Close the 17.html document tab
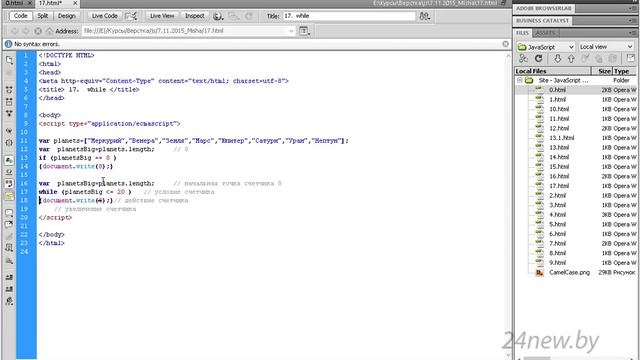The image size is (640, 360). (x=75, y=3)
